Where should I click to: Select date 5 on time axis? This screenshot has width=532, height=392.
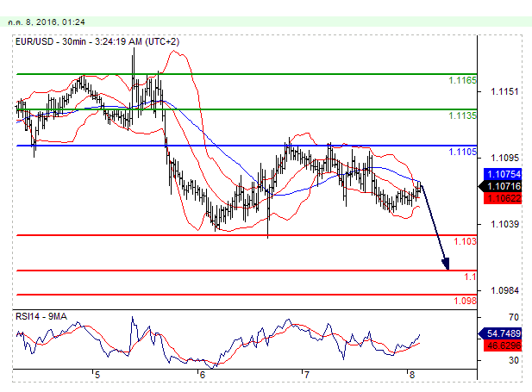point(97,375)
